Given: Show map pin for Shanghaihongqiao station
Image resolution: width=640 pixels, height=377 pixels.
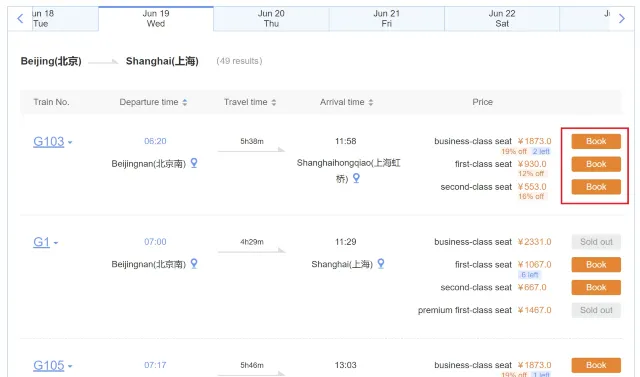Looking at the screenshot, I should (356, 178).
